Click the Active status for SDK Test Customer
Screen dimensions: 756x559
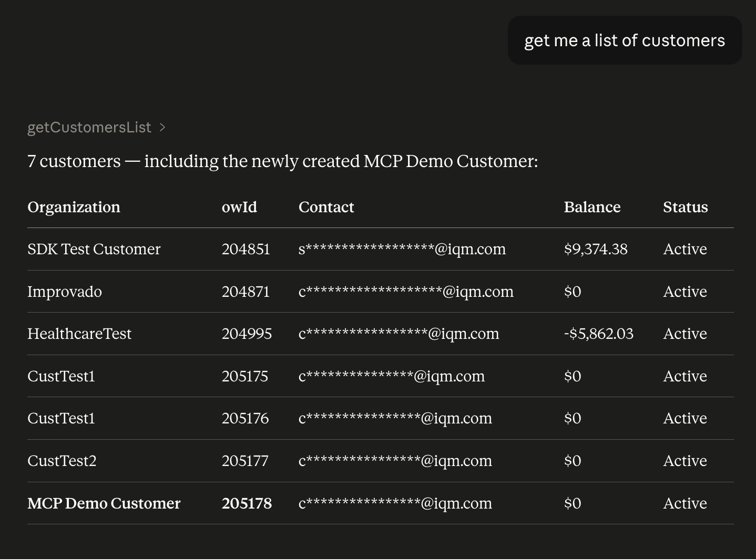[x=685, y=249]
